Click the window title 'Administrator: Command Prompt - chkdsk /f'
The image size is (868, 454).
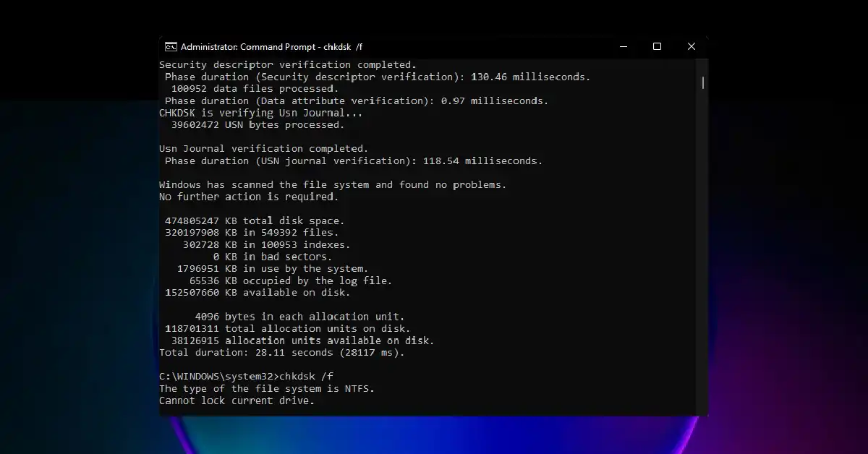tap(272, 47)
